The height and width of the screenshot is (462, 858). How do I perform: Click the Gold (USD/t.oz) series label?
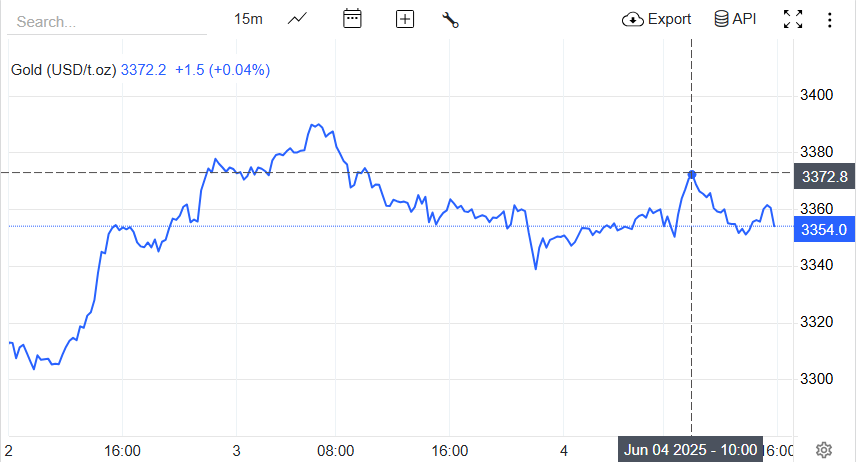click(x=64, y=70)
